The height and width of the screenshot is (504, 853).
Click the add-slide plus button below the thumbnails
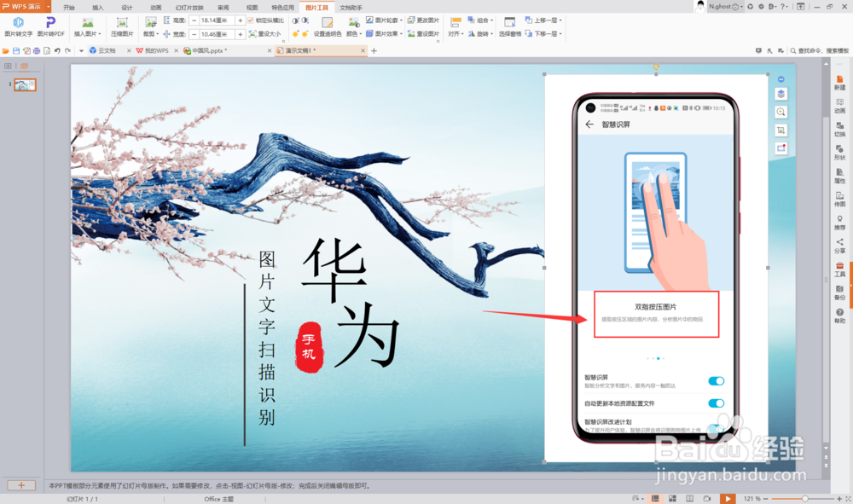coord(22,485)
